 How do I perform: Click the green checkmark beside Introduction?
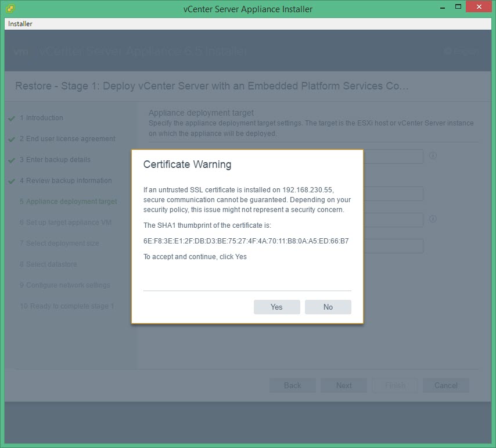click(x=12, y=119)
